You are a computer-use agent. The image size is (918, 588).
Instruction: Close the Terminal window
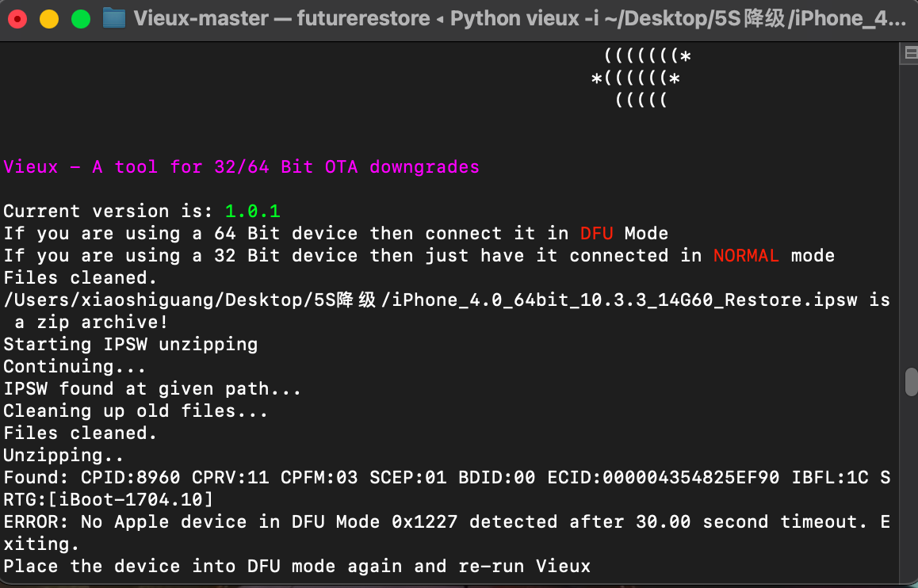(17, 18)
